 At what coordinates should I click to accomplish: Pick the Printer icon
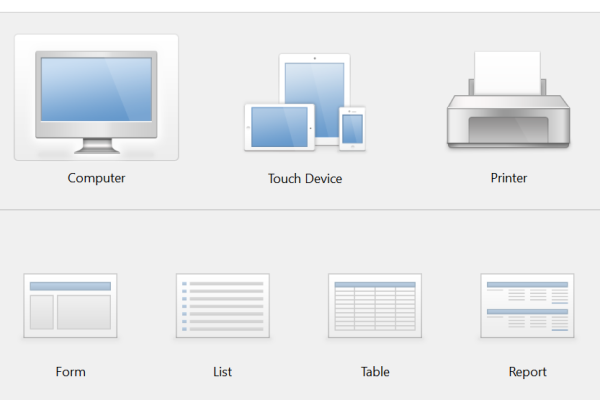tap(508, 103)
